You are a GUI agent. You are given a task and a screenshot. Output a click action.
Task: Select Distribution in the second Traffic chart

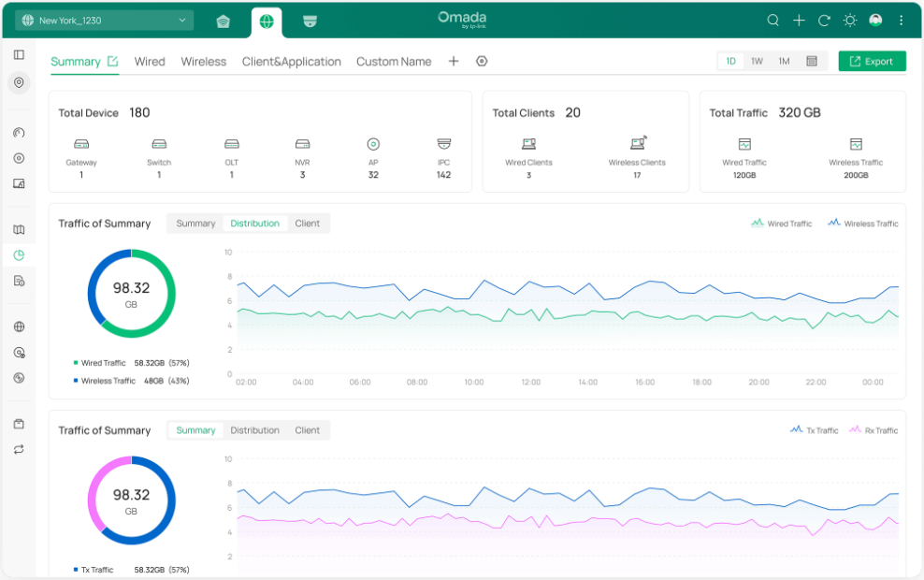(254, 430)
